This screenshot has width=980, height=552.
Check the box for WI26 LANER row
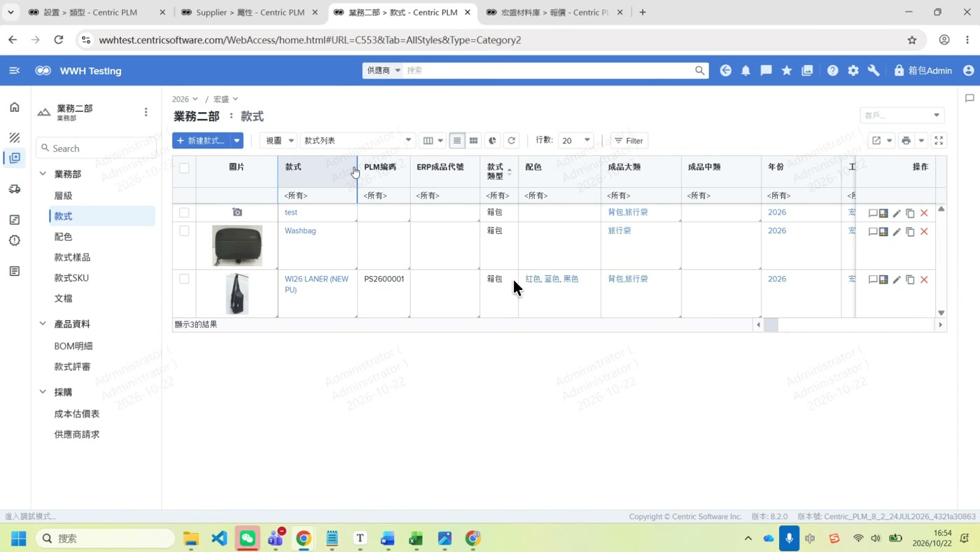pyautogui.click(x=184, y=279)
